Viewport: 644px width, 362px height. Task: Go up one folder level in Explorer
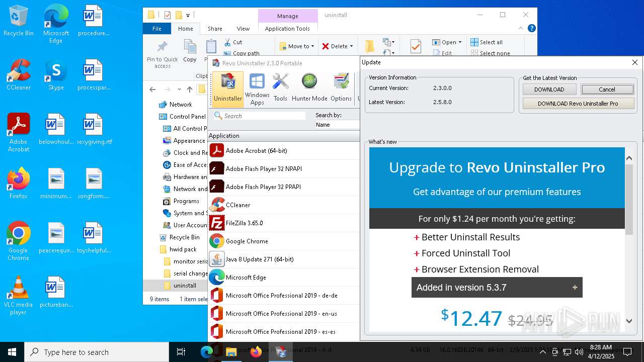[x=189, y=89]
